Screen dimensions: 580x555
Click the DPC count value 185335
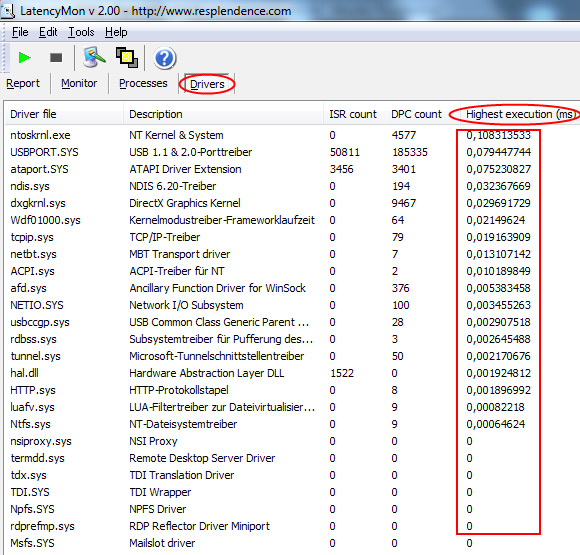410,152
